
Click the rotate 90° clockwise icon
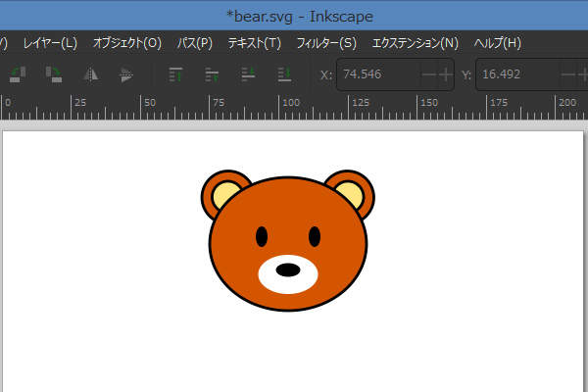tap(53, 74)
